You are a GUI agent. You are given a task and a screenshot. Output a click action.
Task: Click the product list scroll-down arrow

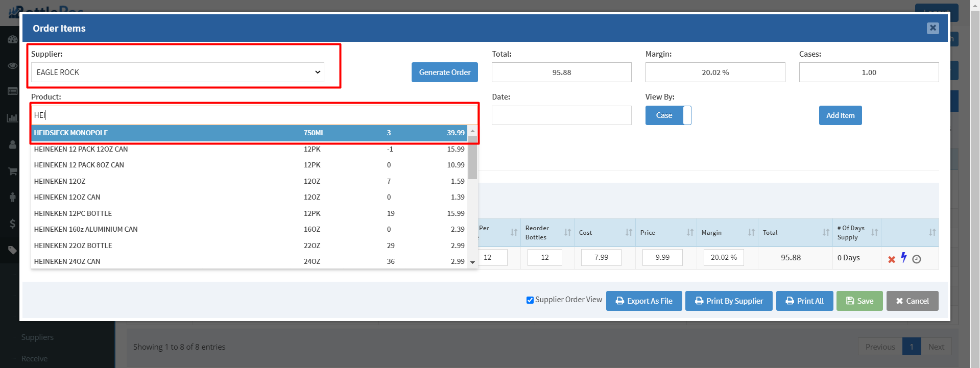point(472,262)
